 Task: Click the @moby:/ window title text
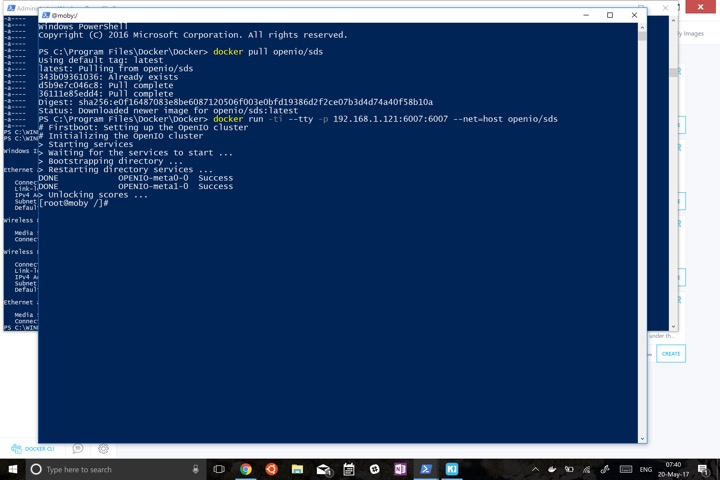point(65,16)
